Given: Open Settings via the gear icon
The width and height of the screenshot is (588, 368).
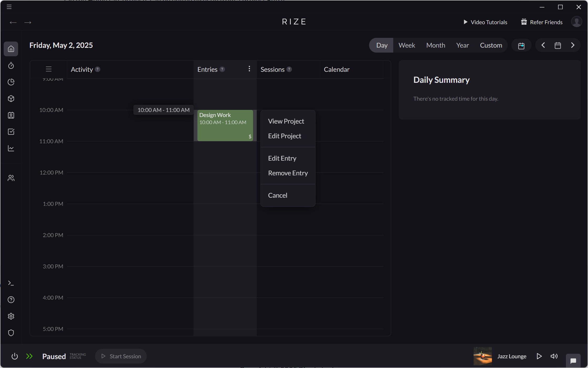Looking at the screenshot, I should (11, 316).
